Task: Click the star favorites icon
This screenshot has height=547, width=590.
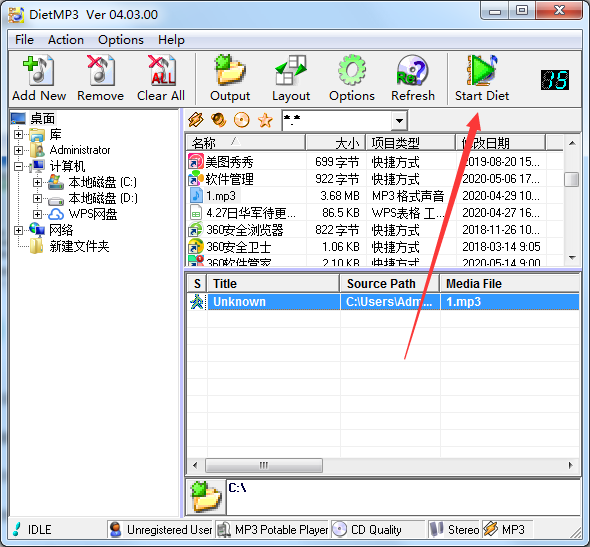Action: 265,120
